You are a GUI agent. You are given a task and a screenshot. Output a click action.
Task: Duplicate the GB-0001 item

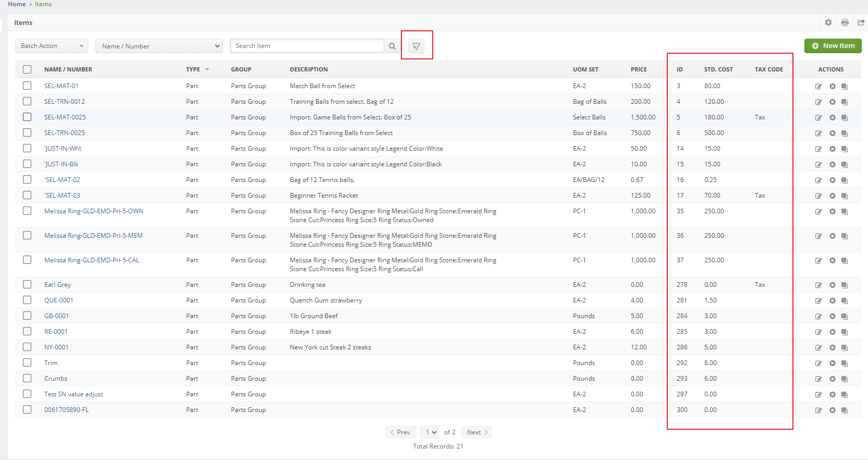pos(845,317)
